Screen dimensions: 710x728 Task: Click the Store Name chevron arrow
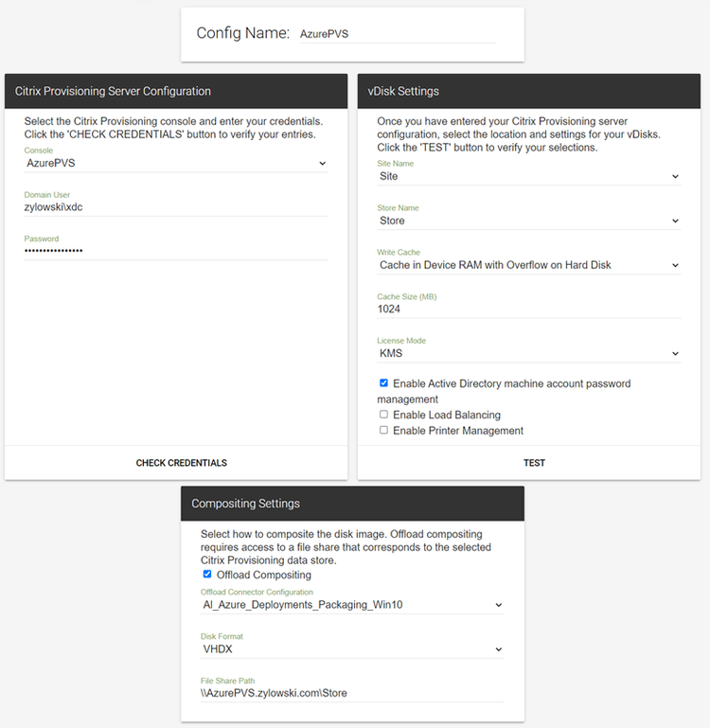675,221
